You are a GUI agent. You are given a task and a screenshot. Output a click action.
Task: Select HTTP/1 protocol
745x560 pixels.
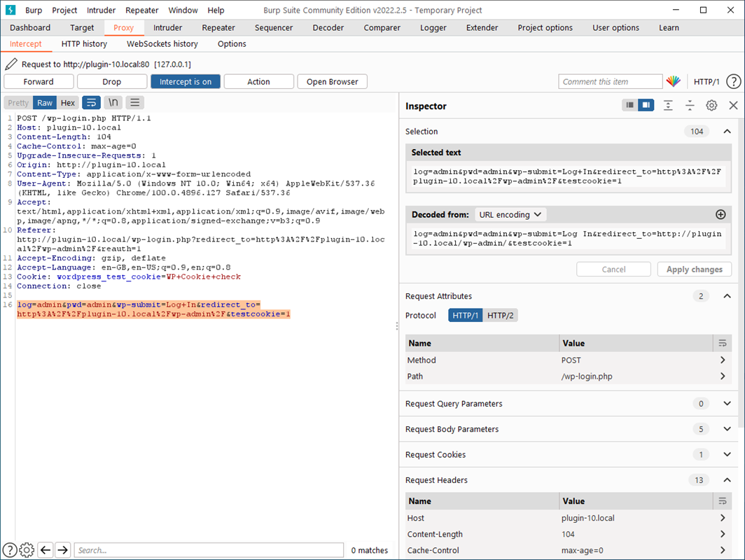tap(465, 316)
